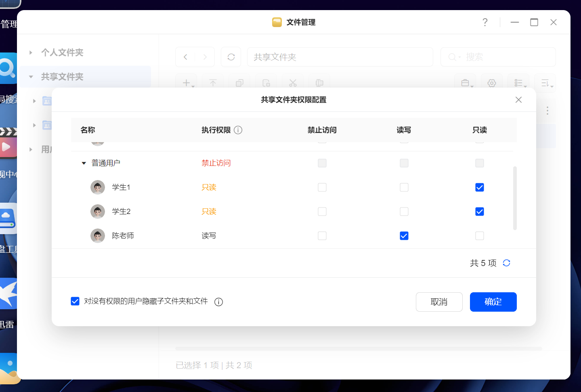Viewport: 581px width, 392px height.
Task: Collapse the 普通用户 group
Action: pos(84,163)
